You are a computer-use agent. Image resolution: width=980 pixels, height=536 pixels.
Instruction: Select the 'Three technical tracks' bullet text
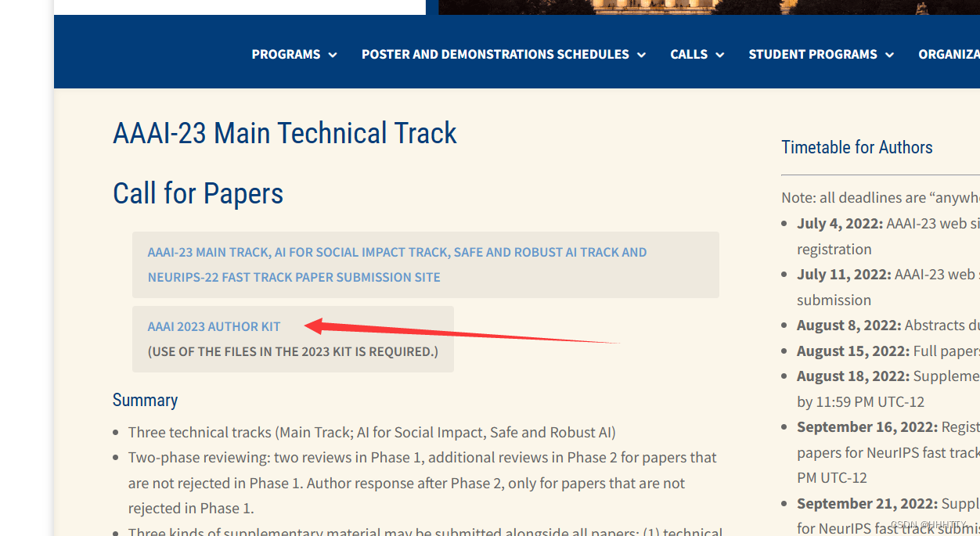[x=372, y=432]
